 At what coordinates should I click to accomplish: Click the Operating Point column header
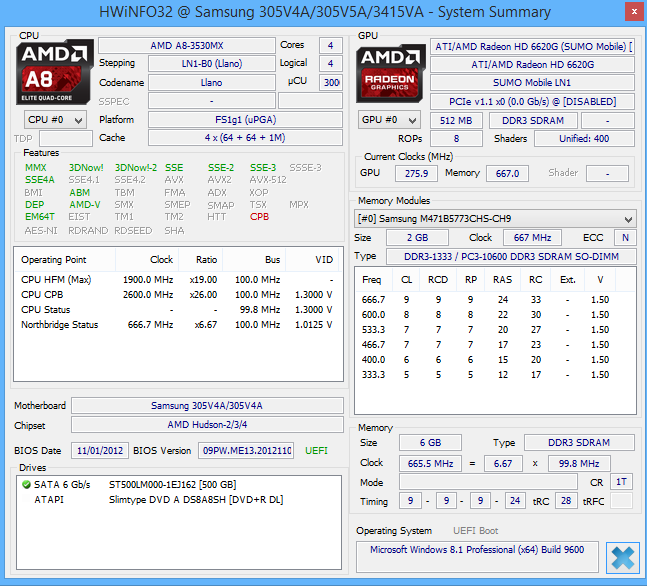click(x=65, y=260)
